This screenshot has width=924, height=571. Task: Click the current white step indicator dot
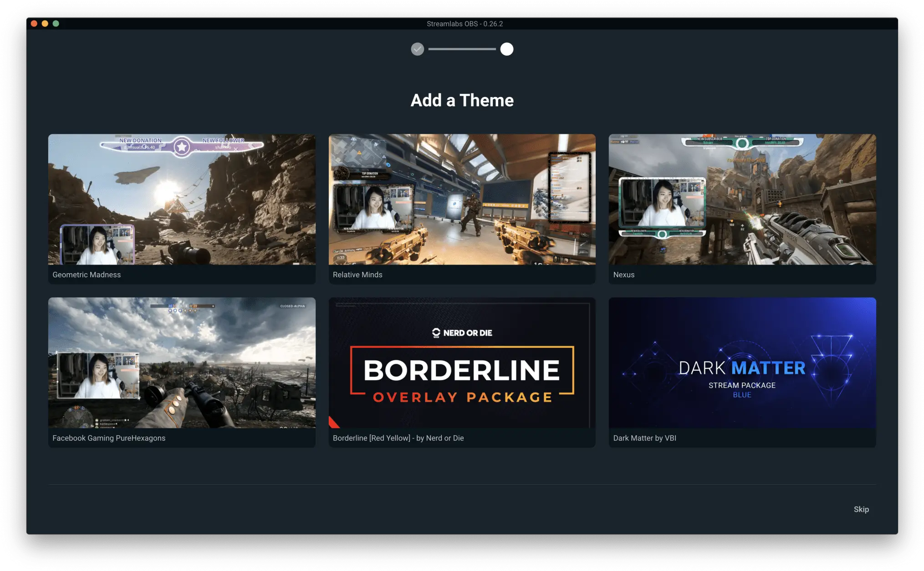(506, 49)
